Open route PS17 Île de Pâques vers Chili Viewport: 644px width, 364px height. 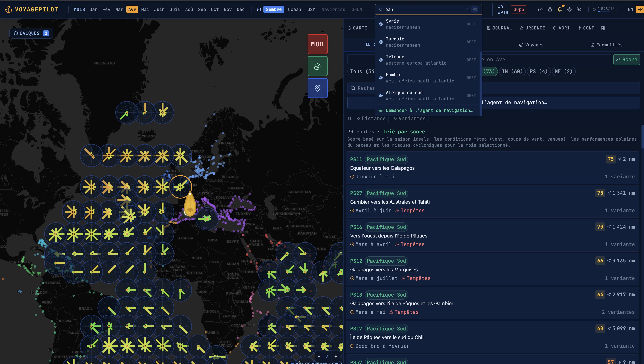[492, 337]
